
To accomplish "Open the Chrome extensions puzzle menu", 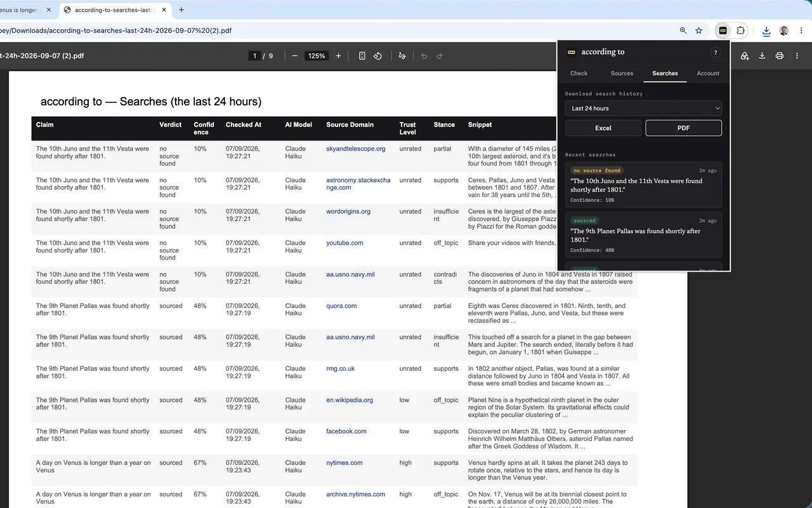I will pos(740,30).
